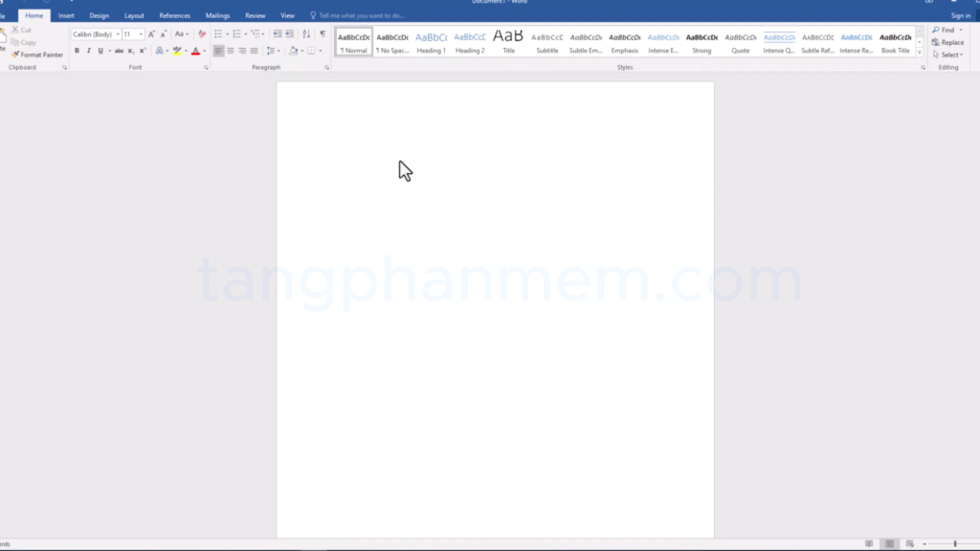Apply yellow text highlight color

(177, 51)
